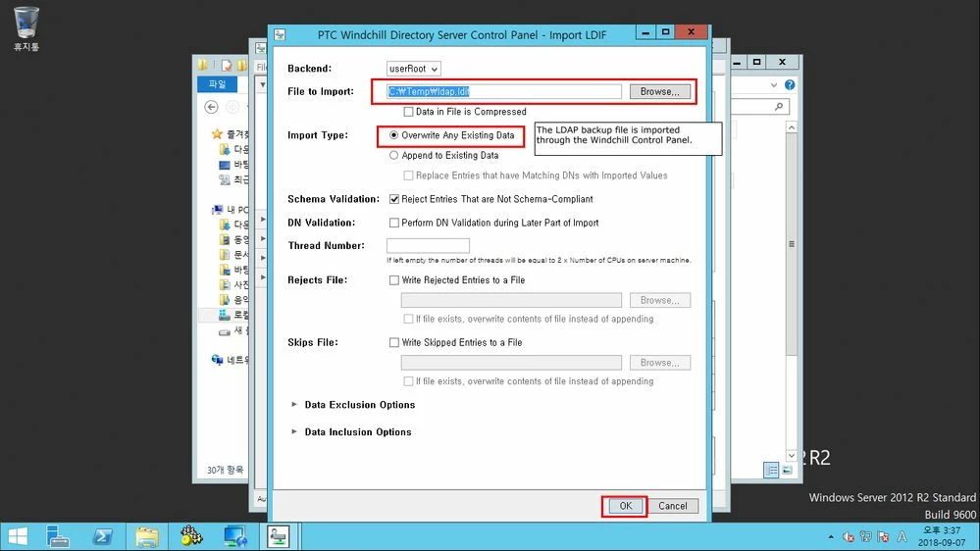Switch Explorer to large icons view
Image resolution: width=980 pixels, height=551 pixels.
tap(787, 470)
